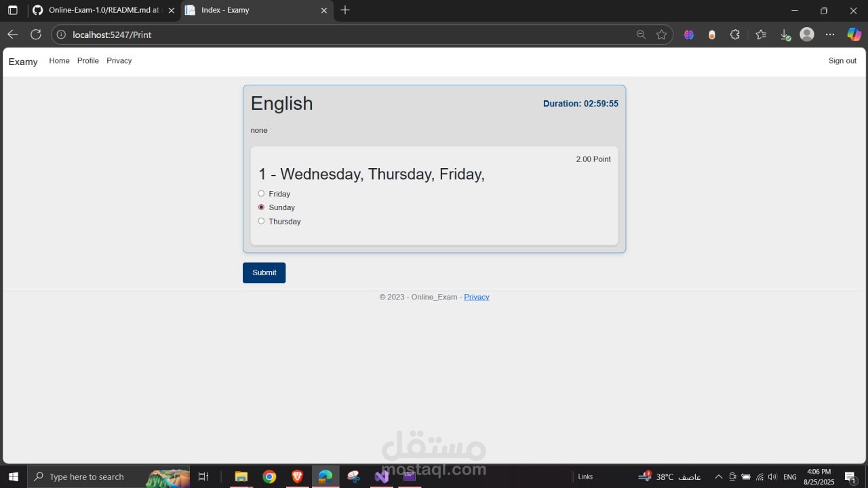This screenshot has width=868, height=488.
Task: Click the zoom-out magnifier in address bar
Action: tap(641, 34)
